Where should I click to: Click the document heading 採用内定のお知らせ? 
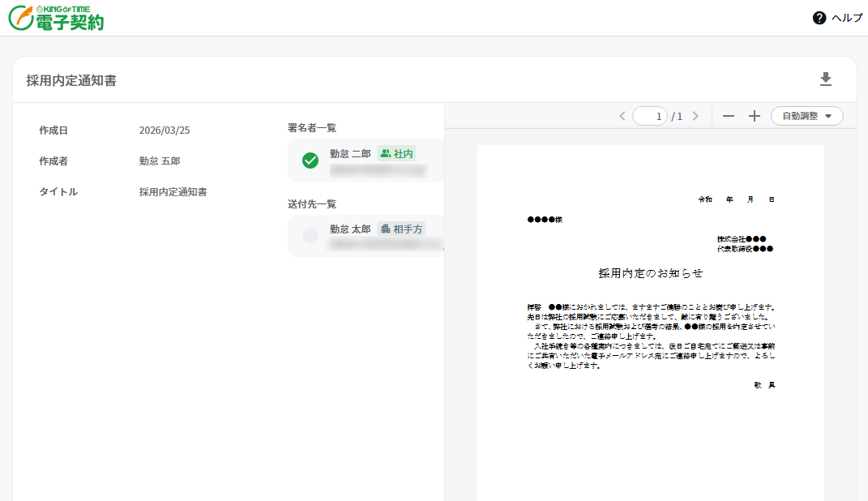tap(651, 273)
